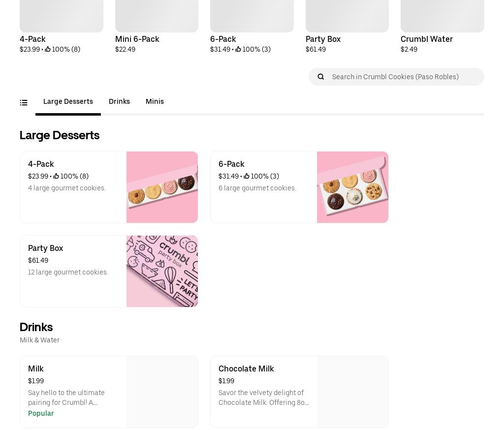Open the 6-Pack card title in Large Desserts
Viewport: 504px width, 430px height.
(x=231, y=164)
